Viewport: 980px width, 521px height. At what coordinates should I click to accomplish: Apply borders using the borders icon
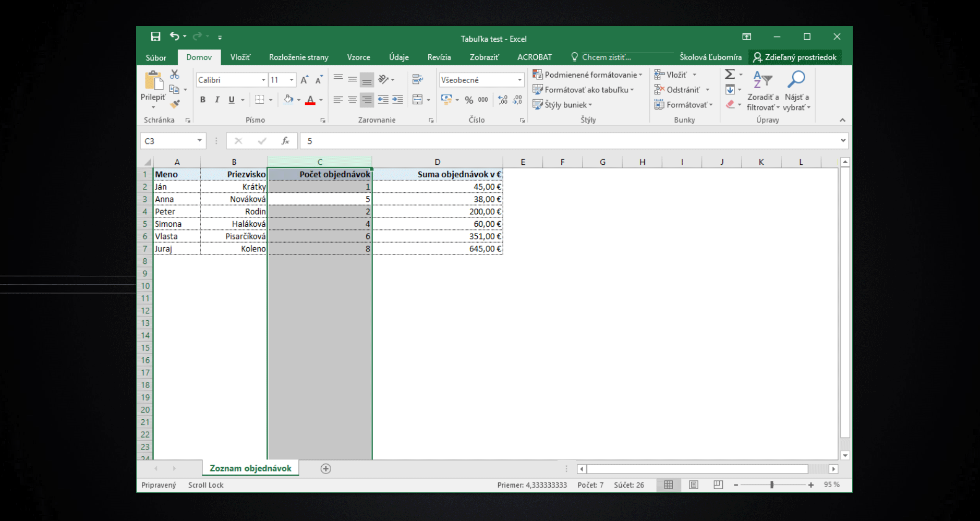click(260, 100)
